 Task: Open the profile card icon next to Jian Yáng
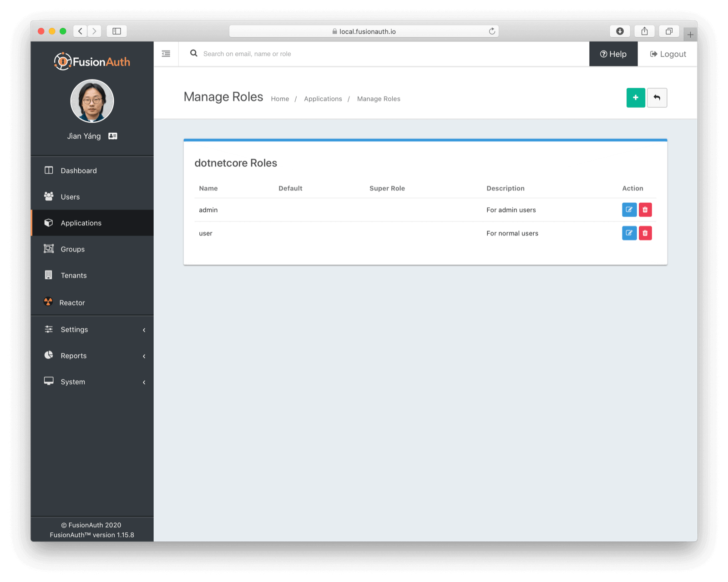pos(113,136)
